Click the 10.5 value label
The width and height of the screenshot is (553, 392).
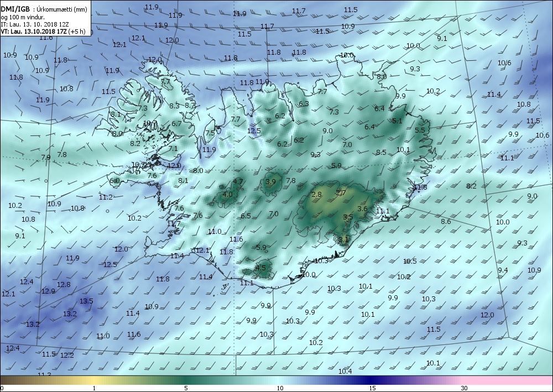pos(410,261)
